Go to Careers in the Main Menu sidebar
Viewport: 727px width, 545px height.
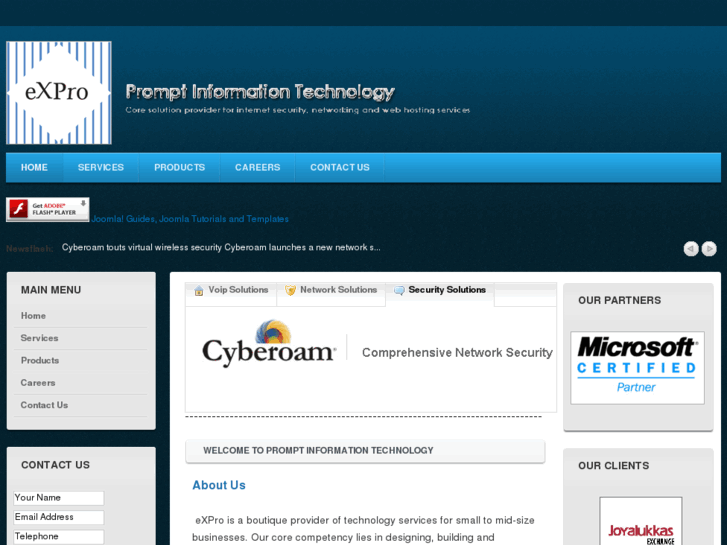point(38,383)
